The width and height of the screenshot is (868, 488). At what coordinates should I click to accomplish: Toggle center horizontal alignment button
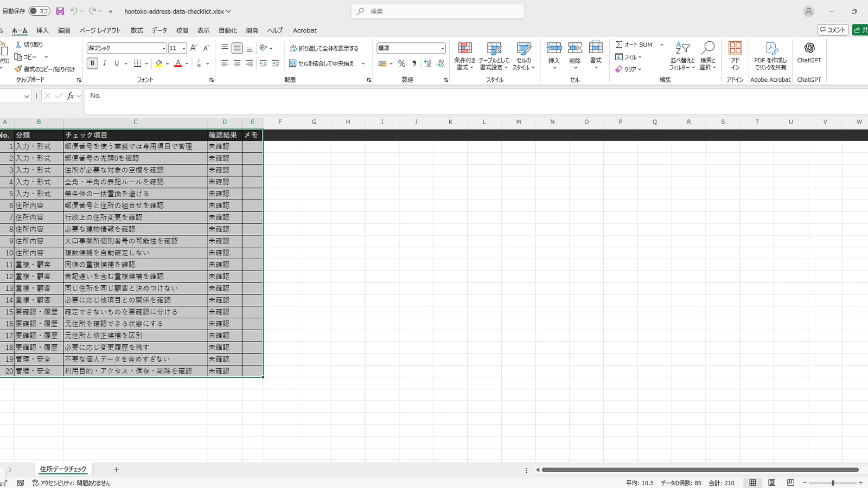[x=237, y=63]
